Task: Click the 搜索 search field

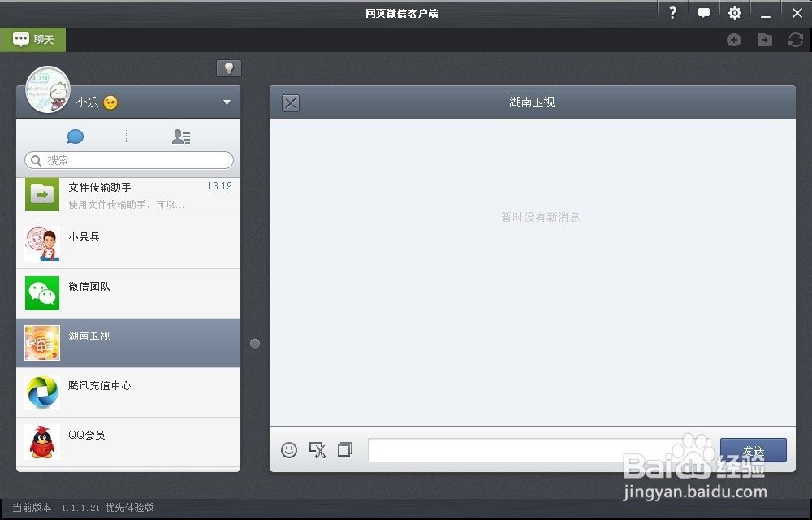Action: [x=129, y=160]
